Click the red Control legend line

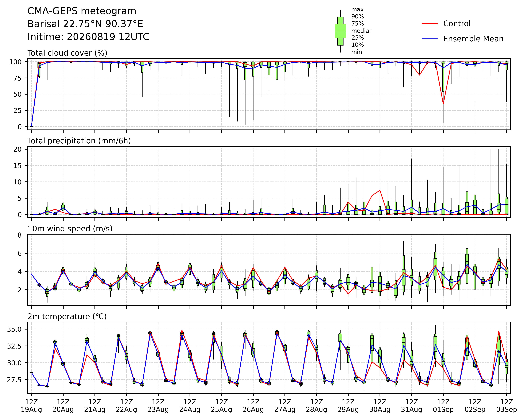[429, 24]
